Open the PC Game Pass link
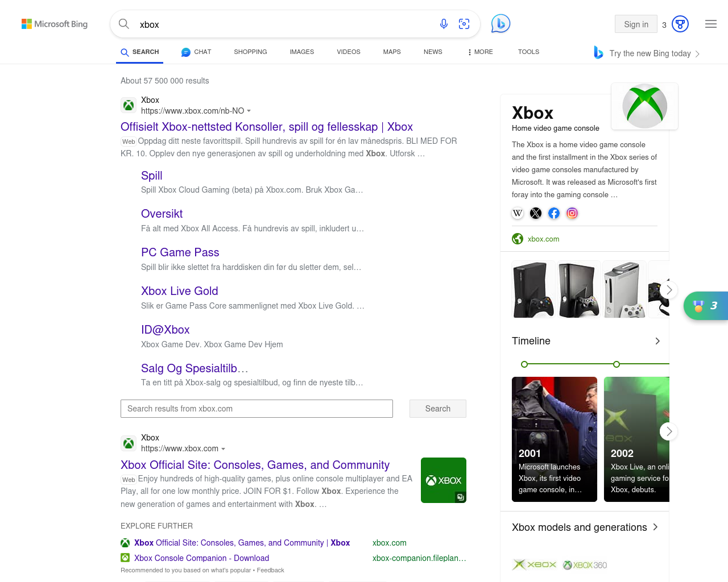This screenshot has width=728, height=582. pyautogui.click(x=180, y=252)
